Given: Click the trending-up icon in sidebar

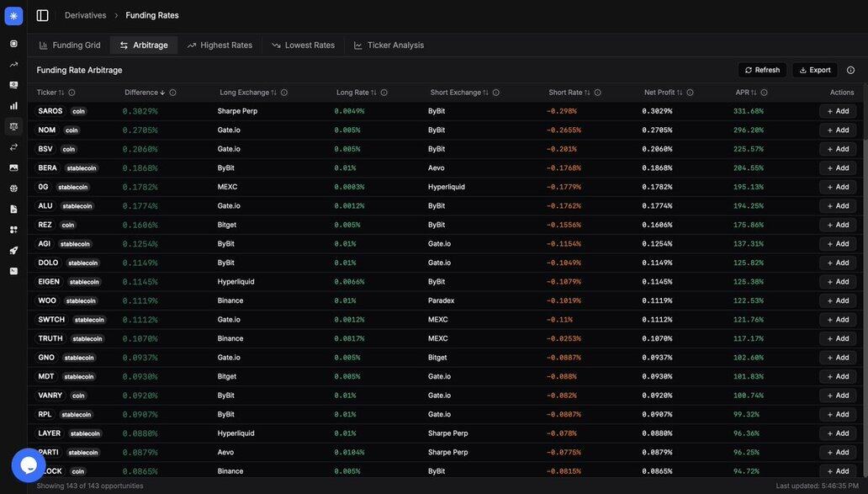Looking at the screenshot, I should [x=13, y=64].
